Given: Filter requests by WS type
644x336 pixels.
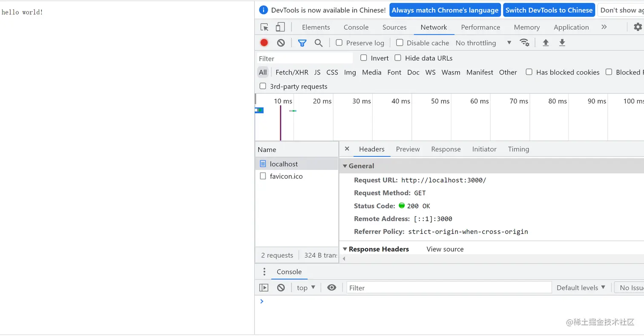Looking at the screenshot, I should pyautogui.click(x=431, y=72).
